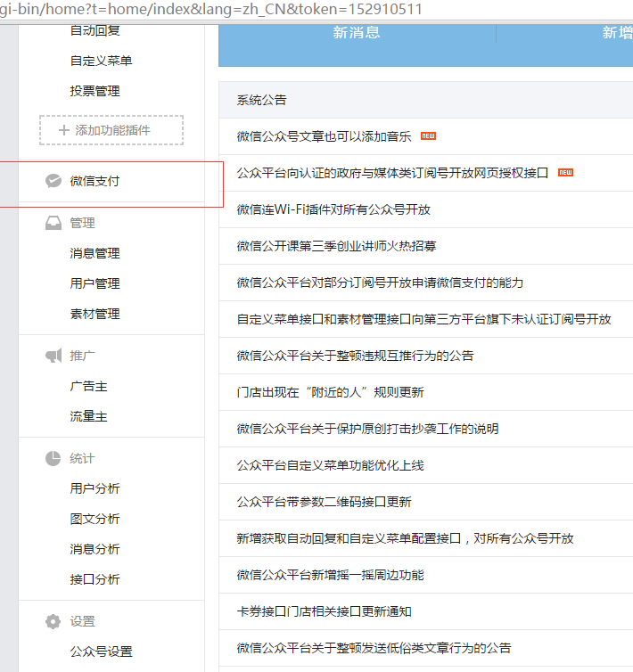The image size is (633, 672).
Task: Click the 推广 megaphone icon
Action: point(53,356)
